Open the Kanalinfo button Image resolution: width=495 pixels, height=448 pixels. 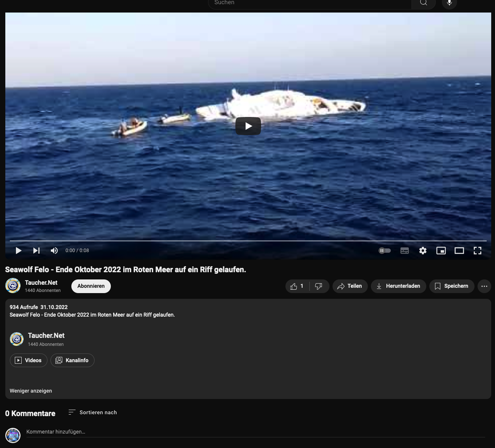point(73,360)
